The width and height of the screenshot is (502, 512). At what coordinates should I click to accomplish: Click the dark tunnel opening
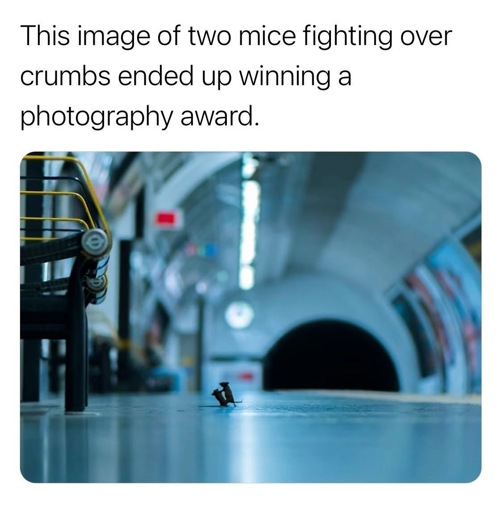[331, 357]
